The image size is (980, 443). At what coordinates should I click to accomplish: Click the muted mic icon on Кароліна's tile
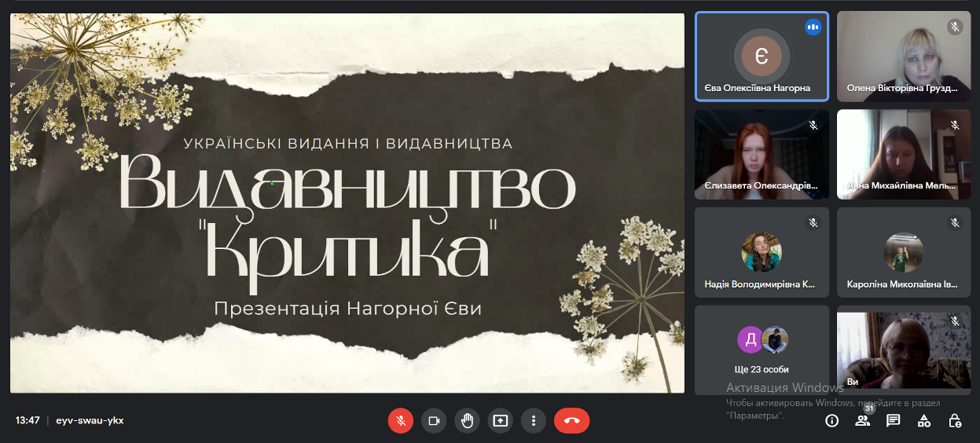(x=955, y=222)
